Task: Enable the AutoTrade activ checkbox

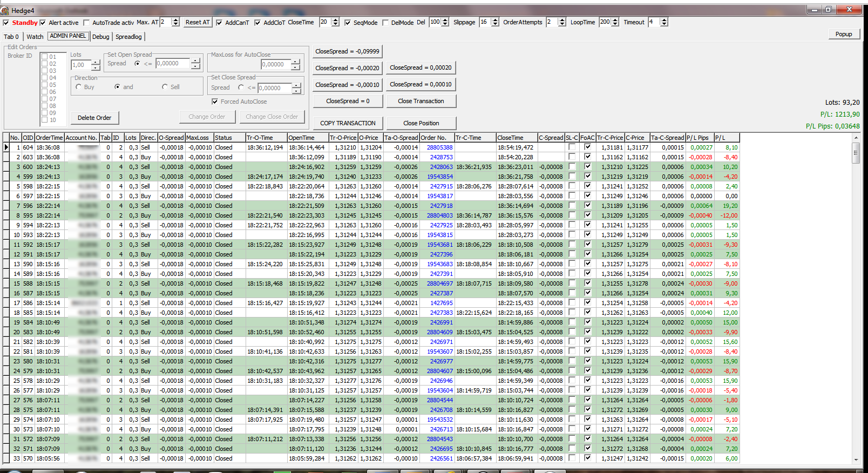Action: coord(86,23)
